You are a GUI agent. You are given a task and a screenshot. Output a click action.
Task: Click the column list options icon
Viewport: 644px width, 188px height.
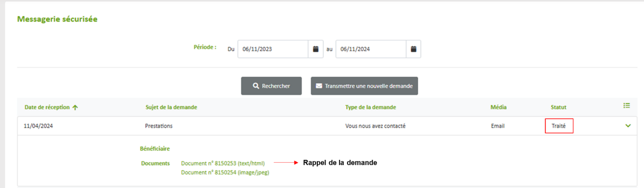pyautogui.click(x=626, y=106)
